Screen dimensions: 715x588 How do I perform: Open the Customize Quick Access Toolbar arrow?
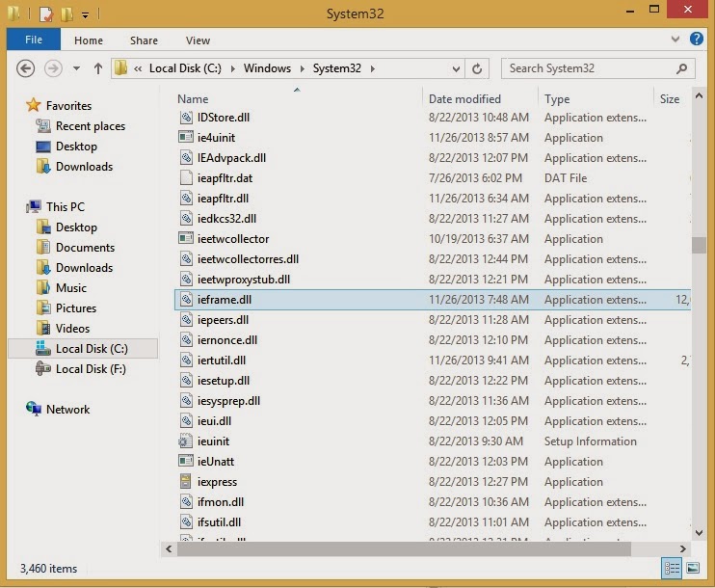pyautogui.click(x=85, y=15)
